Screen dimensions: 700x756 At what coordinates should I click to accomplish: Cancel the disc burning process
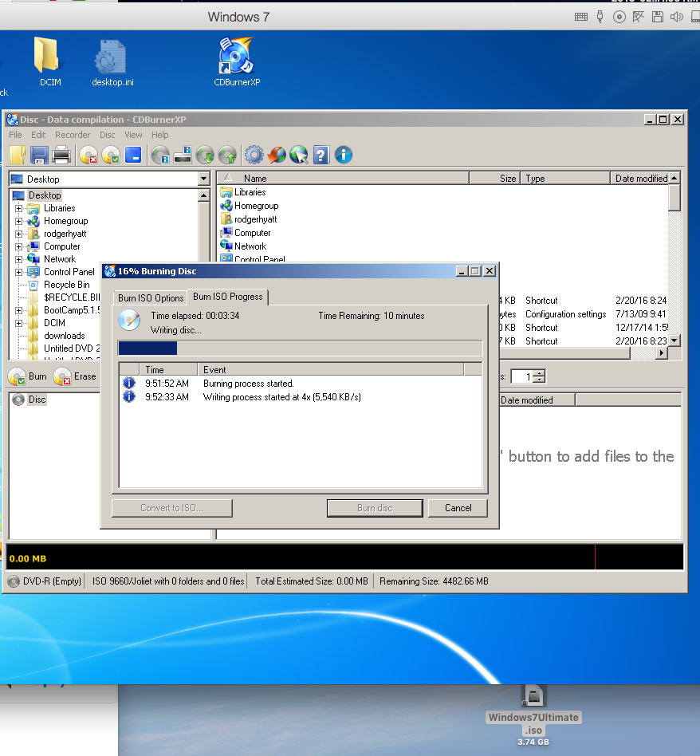[x=458, y=508]
